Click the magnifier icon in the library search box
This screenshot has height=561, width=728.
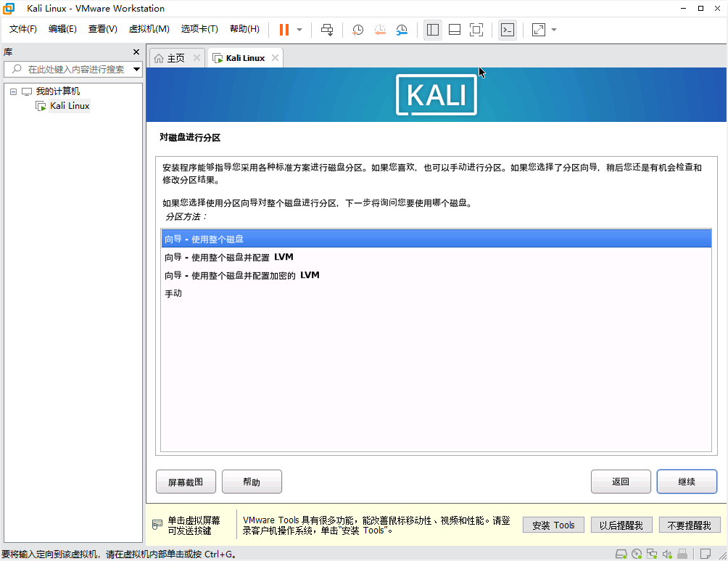(17, 69)
